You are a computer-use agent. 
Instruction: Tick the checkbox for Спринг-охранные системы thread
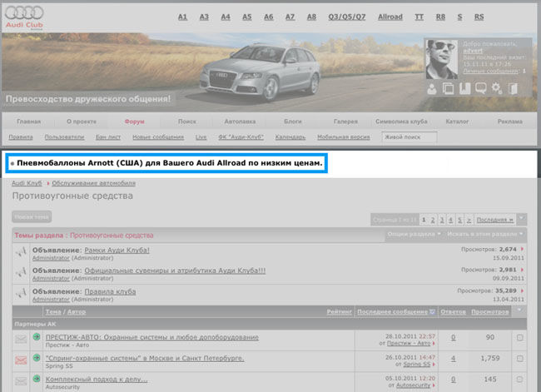click(x=520, y=359)
